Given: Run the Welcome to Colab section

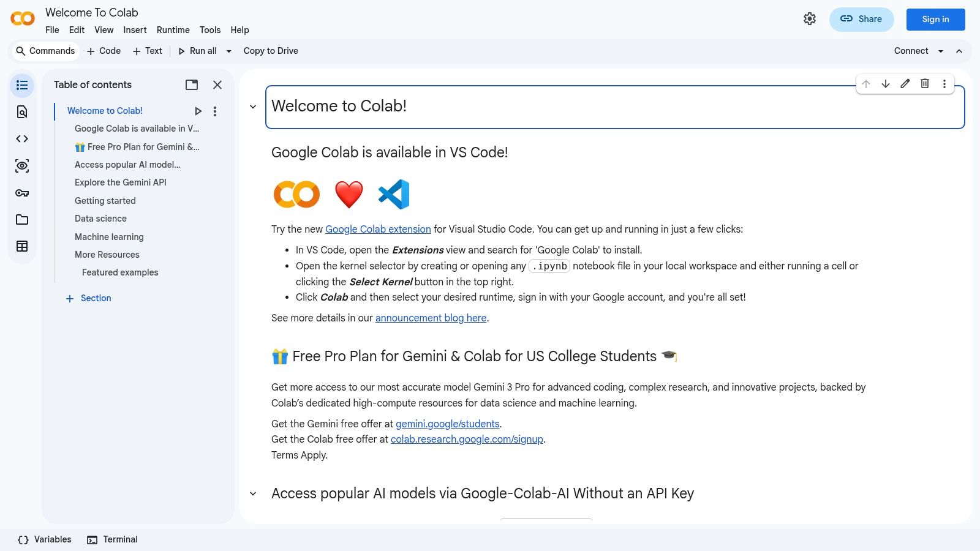Looking at the screenshot, I should tap(198, 111).
